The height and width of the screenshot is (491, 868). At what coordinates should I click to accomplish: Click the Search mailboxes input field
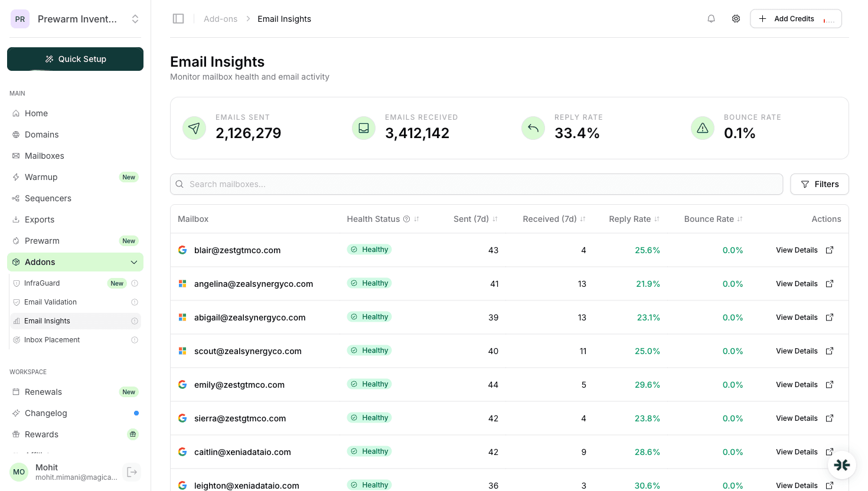click(x=476, y=184)
